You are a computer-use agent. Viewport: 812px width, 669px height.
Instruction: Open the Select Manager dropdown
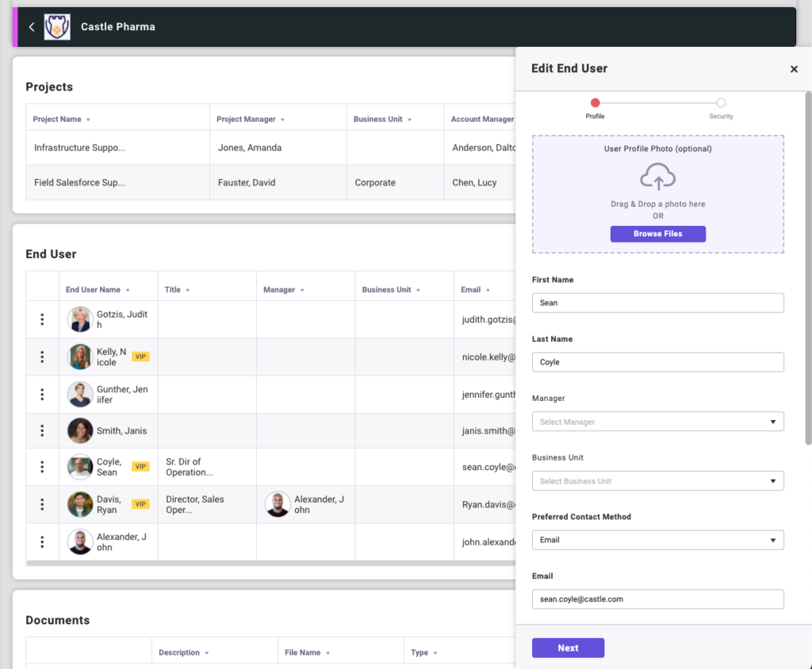coord(657,422)
